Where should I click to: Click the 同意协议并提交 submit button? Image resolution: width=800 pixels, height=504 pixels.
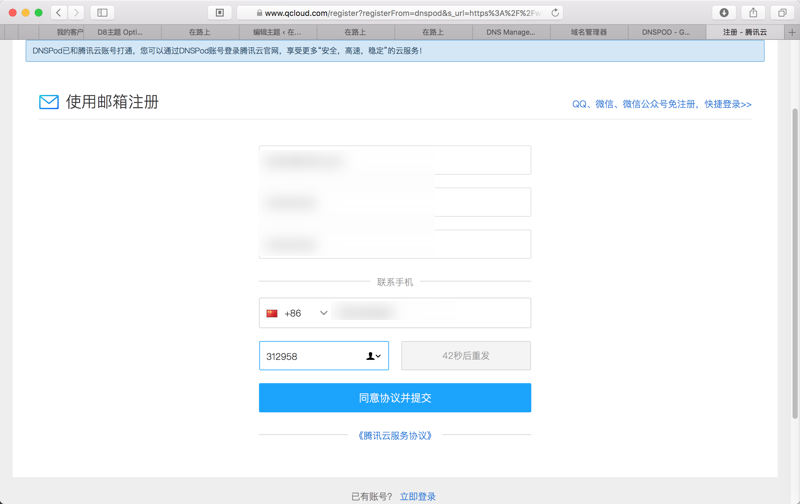coord(395,398)
